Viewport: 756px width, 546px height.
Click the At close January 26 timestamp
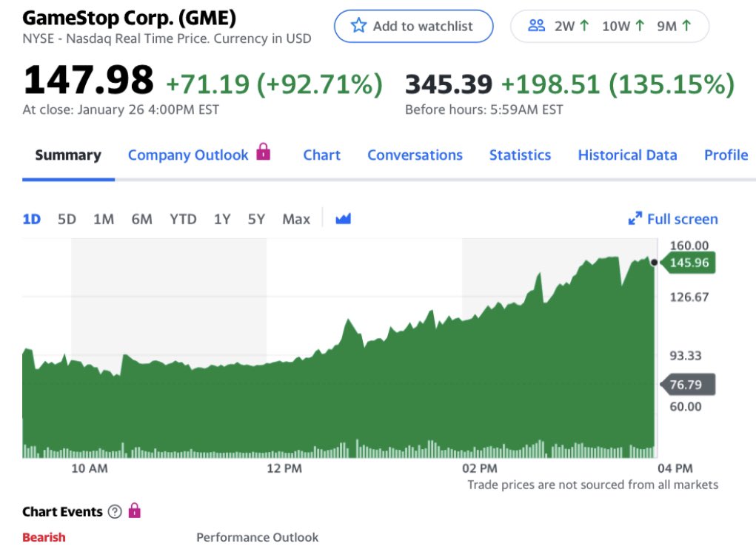[121, 110]
